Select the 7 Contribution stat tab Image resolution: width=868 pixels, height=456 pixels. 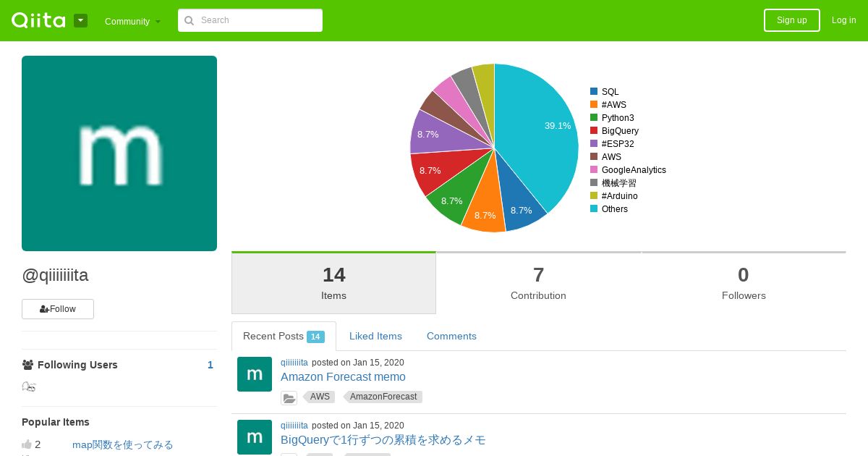(x=538, y=283)
